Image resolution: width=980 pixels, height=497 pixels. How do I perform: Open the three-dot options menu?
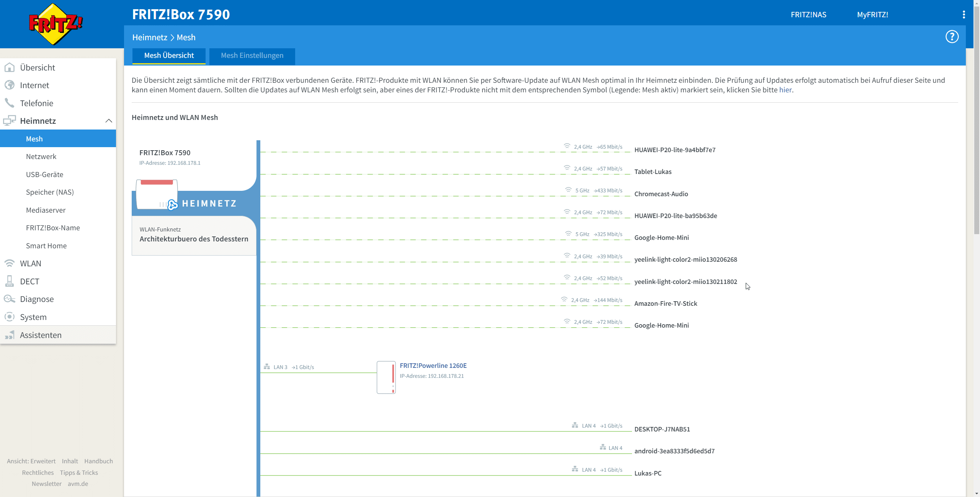(x=964, y=15)
